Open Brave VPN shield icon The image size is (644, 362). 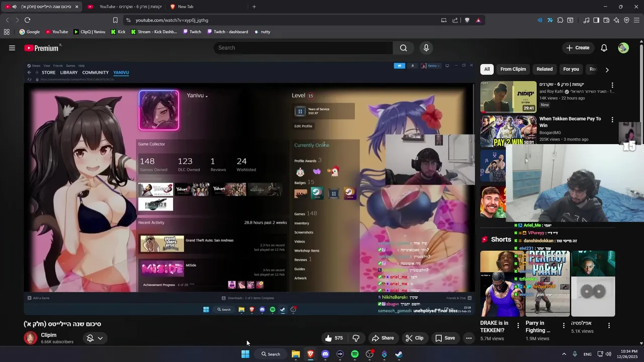coord(626,20)
